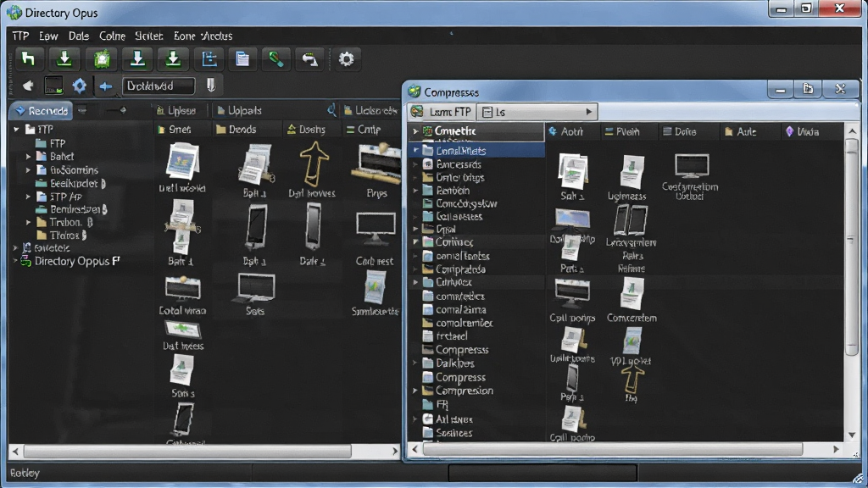The width and height of the screenshot is (868, 488).
Task: Click the Compresses window vertical scrollbar thumb
Action: (852, 247)
